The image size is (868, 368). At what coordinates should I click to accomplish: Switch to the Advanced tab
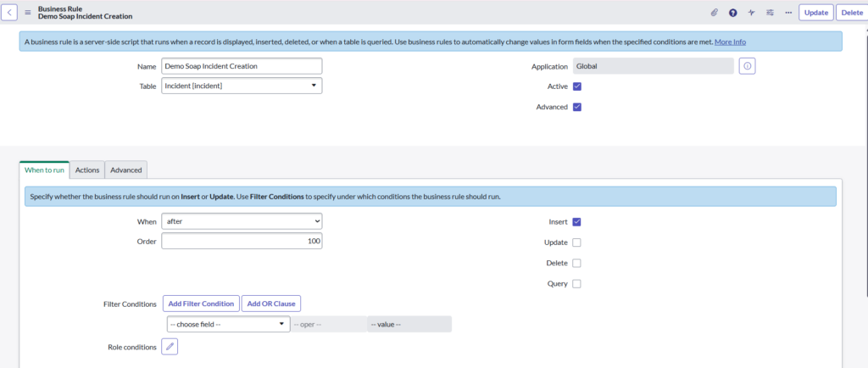coord(125,170)
